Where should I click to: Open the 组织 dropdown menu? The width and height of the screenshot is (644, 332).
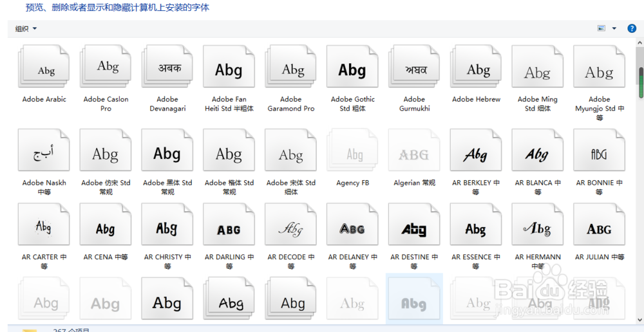click(26, 28)
